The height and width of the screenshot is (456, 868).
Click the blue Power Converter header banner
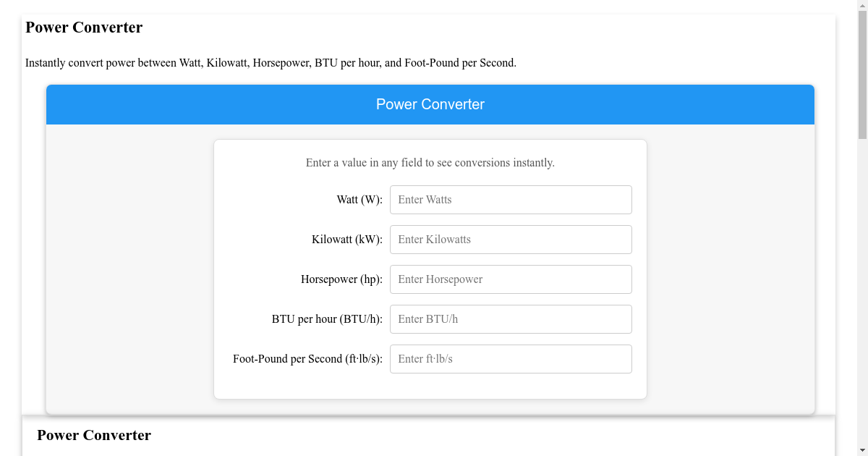pyautogui.click(x=430, y=104)
